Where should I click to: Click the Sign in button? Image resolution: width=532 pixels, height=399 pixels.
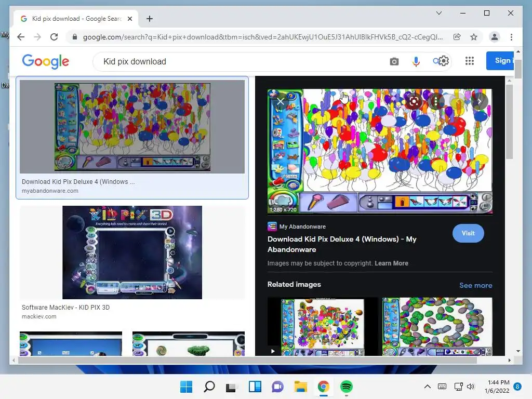tap(500, 61)
